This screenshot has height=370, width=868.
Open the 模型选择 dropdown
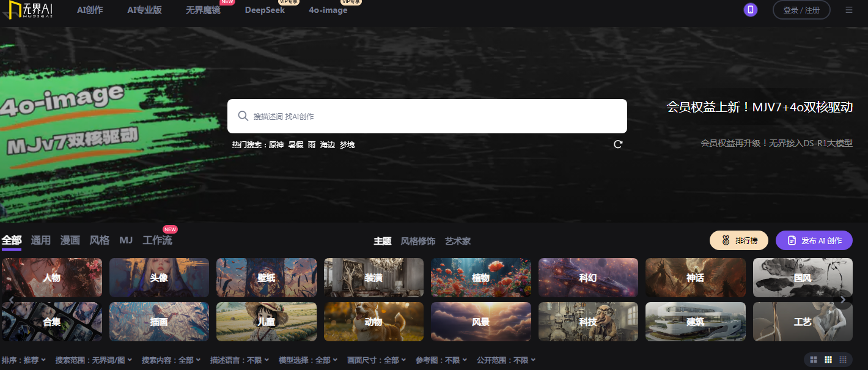click(308, 360)
